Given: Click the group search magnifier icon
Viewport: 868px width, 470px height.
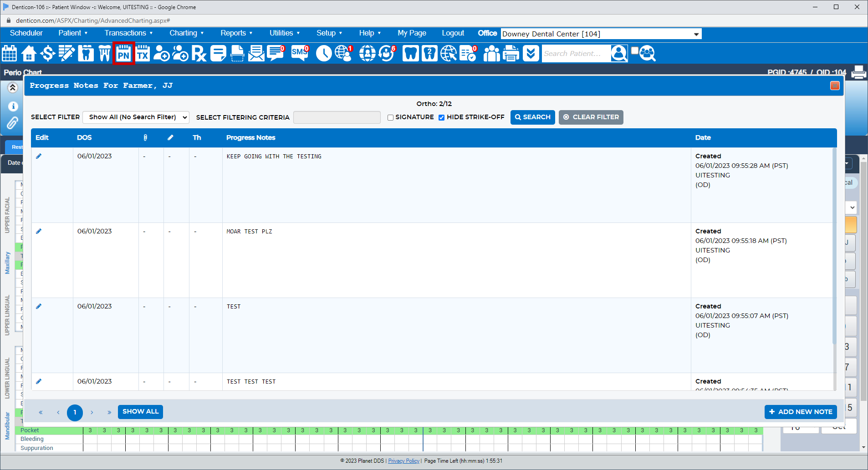Looking at the screenshot, I should [x=648, y=54].
